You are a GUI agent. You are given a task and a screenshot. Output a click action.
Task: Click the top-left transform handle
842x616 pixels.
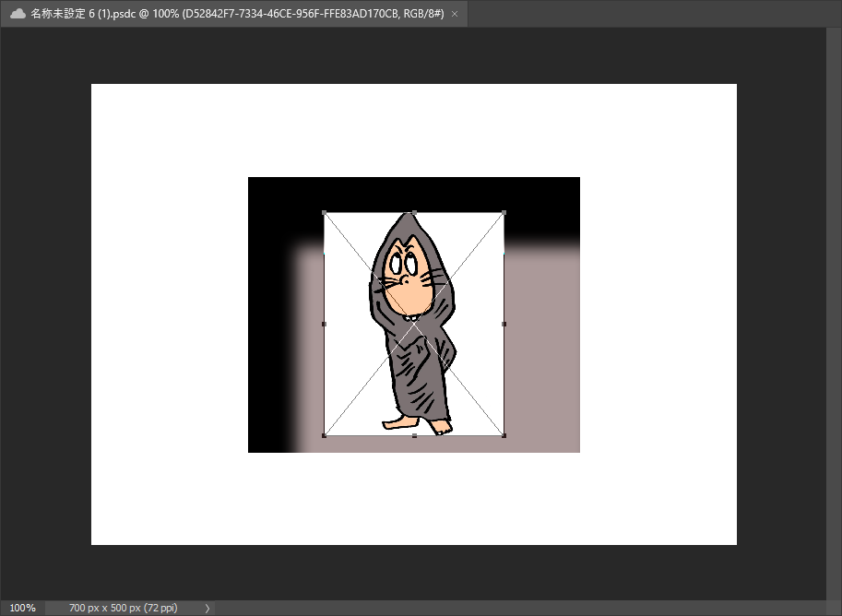324,213
